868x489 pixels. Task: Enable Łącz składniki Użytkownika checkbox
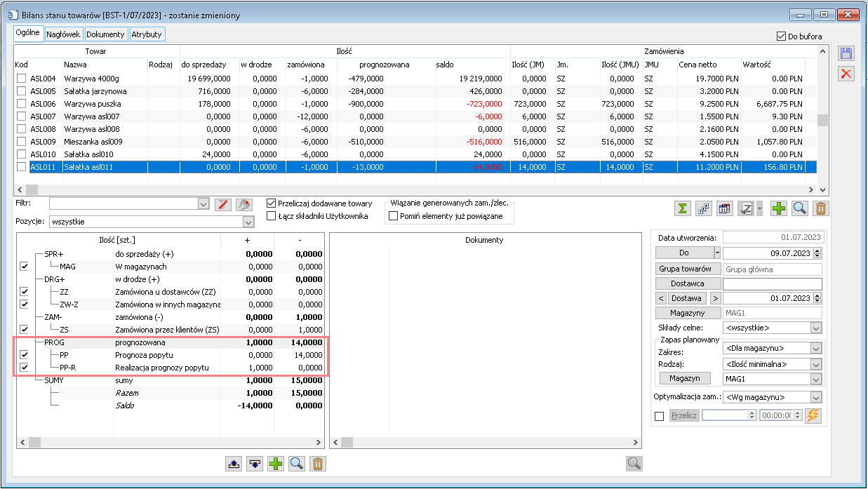(272, 216)
